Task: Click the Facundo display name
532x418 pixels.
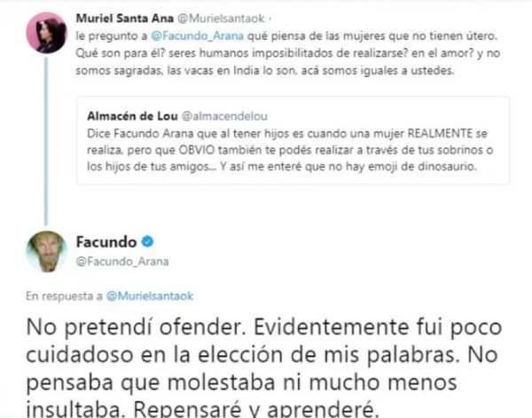Action: point(106,241)
